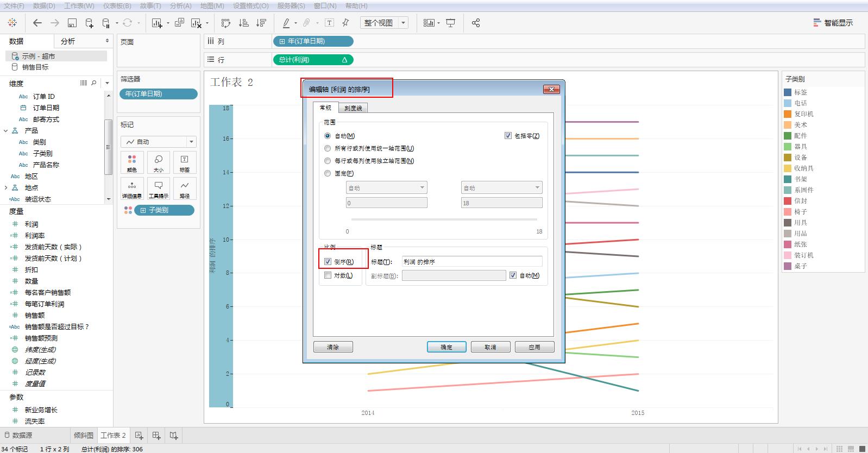Open the data pane 分析 tab menu arrow
Image resolution: width=868 pixels, height=453 pixels.
pyautogui.click(x=107, y=41)
